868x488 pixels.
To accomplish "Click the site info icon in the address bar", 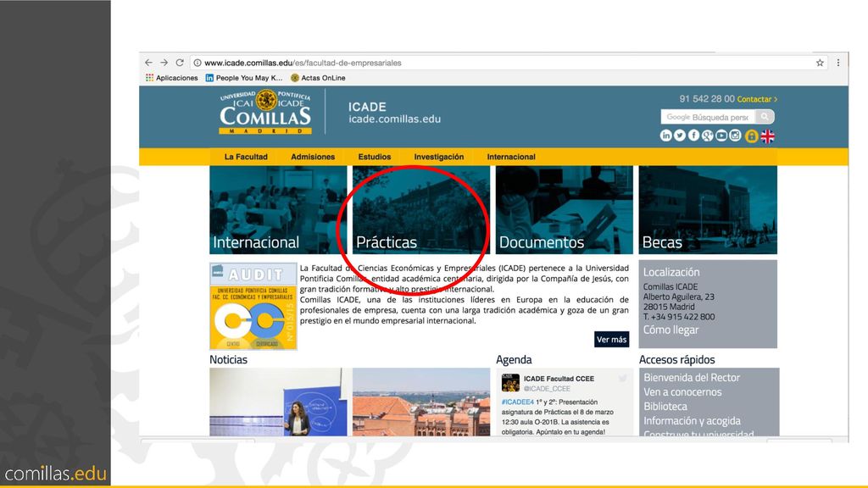I will [x=197, y=63].
